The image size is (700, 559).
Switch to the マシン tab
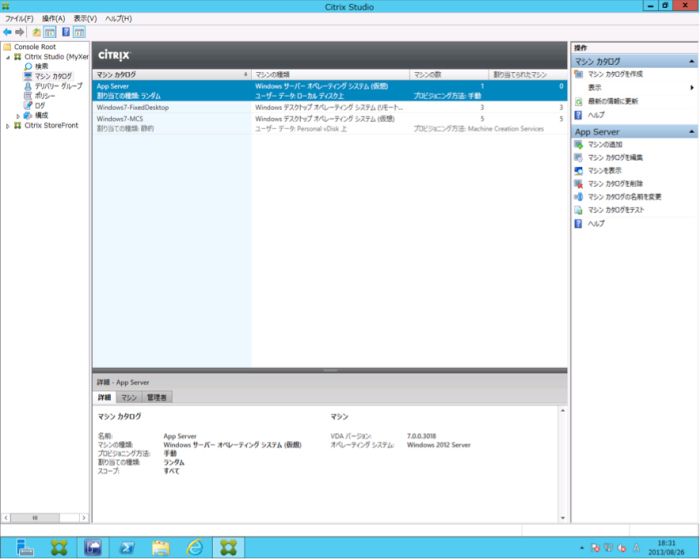[129, 397]
